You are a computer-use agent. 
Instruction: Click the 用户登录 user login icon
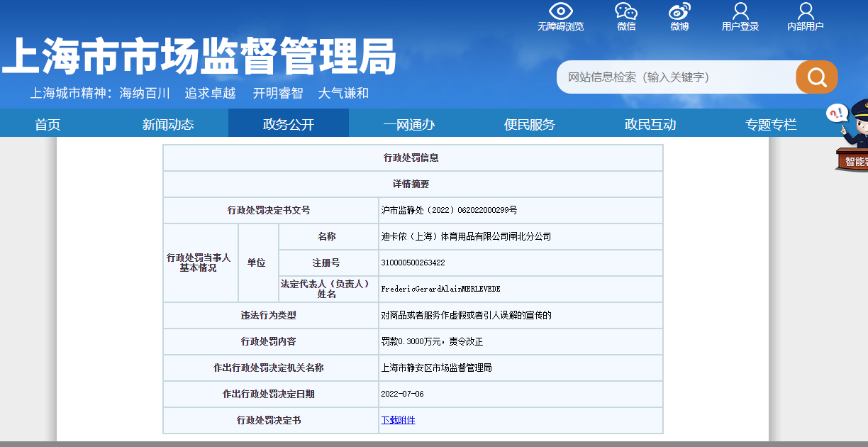coord(740,13)
